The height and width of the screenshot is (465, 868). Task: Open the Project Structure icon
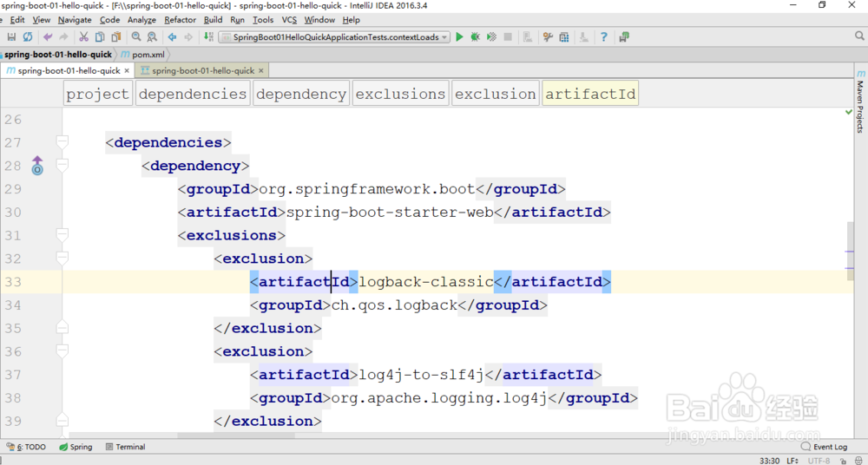coord(564,37)
